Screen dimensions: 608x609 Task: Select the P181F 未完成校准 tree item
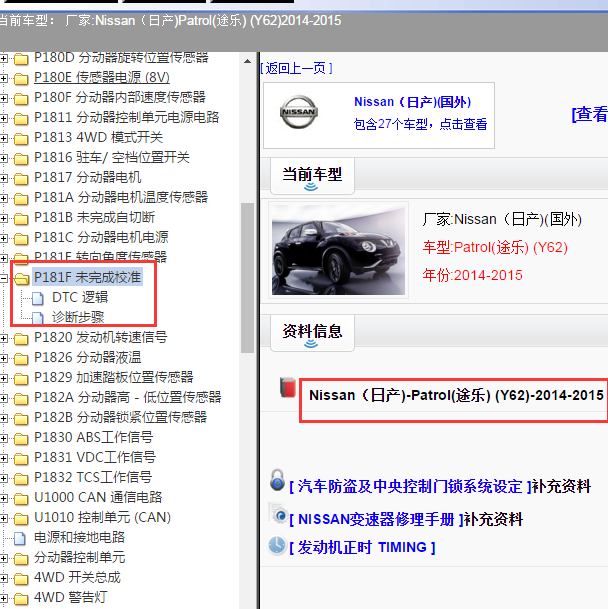87,277
